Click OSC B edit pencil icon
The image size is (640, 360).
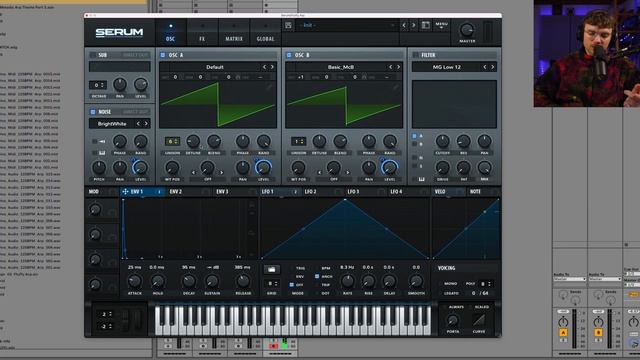396,87
